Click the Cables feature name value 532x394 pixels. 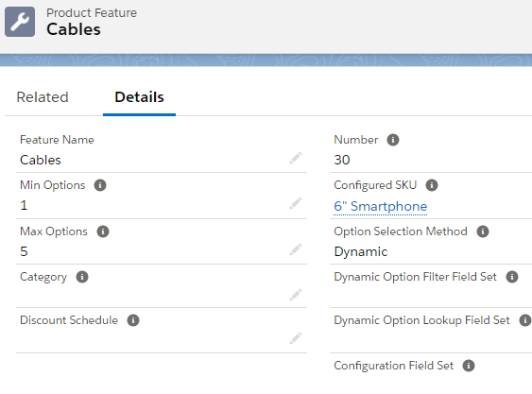pyautogui.click(x=41, y=160)
